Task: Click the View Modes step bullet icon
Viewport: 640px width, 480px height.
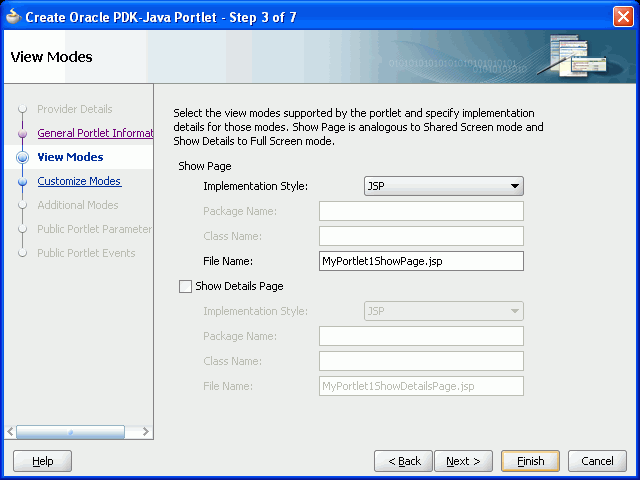Action: [x=22, y=157]
